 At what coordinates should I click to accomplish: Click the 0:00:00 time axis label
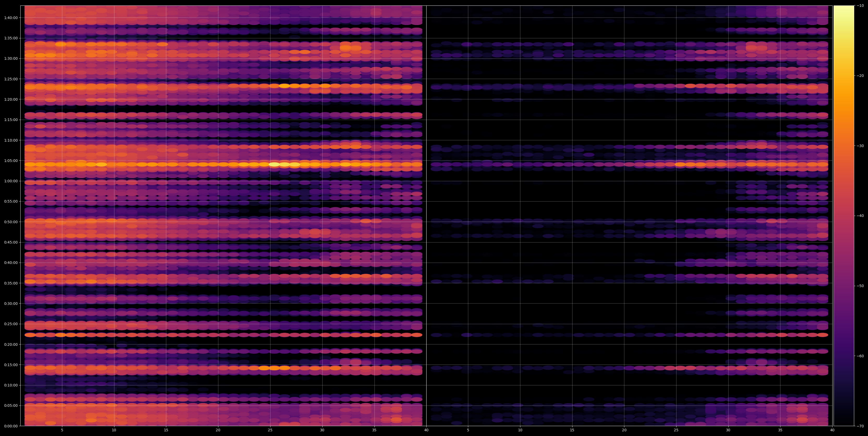[11, 426]
